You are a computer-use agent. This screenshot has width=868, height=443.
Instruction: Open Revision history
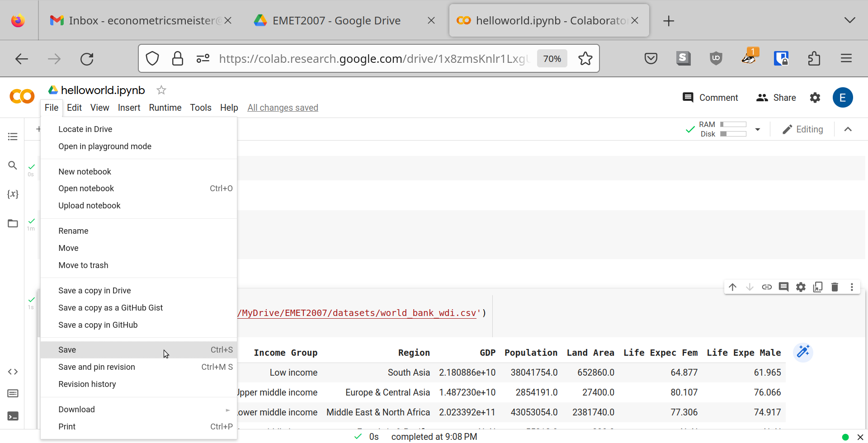coord(139,384)
